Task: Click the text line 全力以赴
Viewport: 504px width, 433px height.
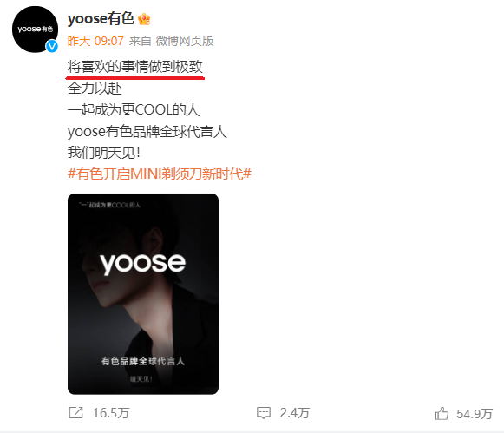Action: point(95,89)
